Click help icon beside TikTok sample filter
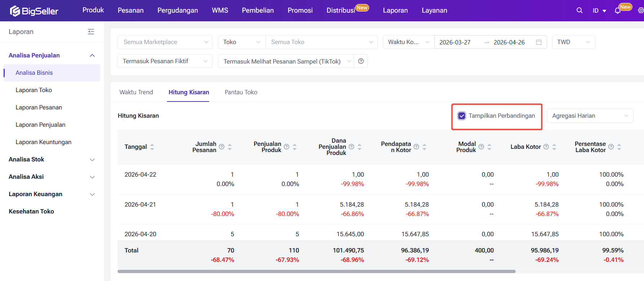The height and width of the screenshot is (281, 644). pyautogui.click(x=361, y=61)
